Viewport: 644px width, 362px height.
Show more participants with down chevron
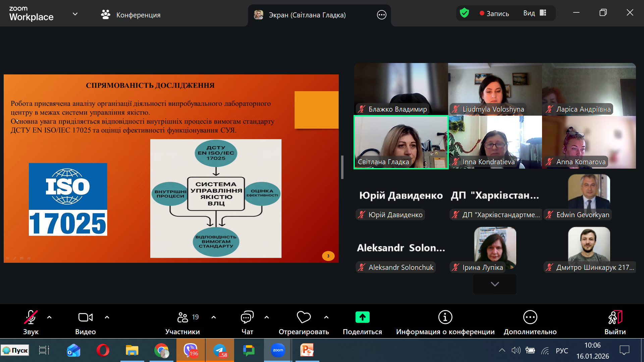click(x=495, y=284)
